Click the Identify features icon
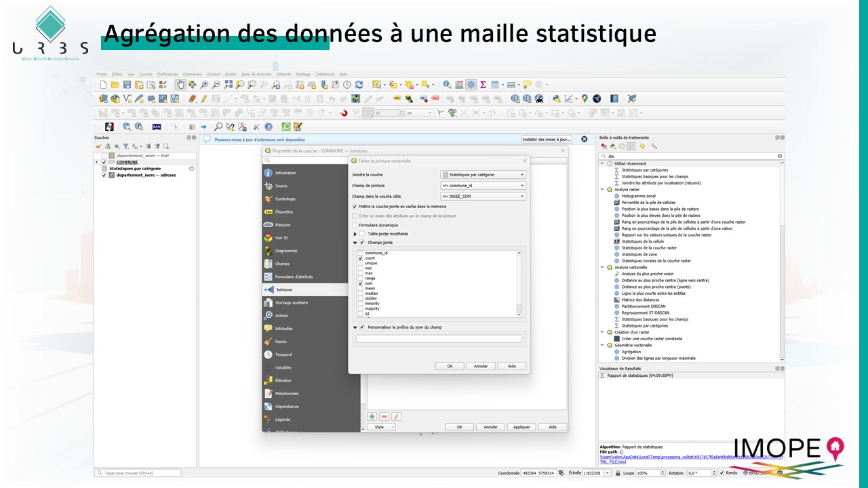 [447, 85]
